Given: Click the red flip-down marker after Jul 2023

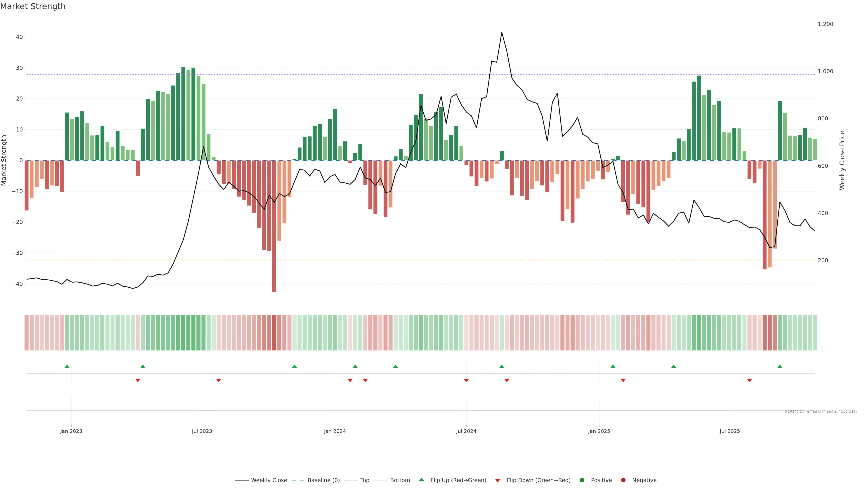Looking at the screenshot, I should pos(219,380).
